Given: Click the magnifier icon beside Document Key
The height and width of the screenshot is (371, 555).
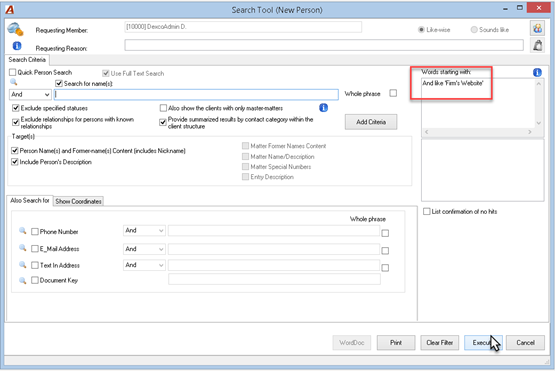Looking at the screenshot, I should (23, 280).
